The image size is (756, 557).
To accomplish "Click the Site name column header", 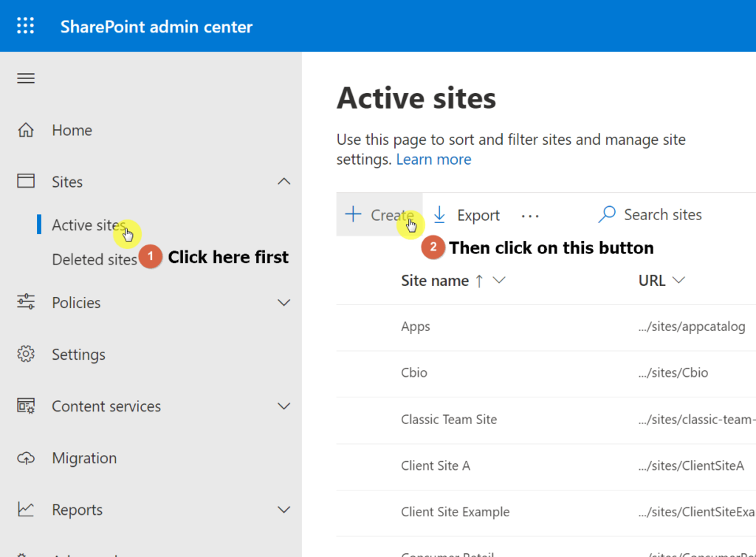I will coord(435,281).
